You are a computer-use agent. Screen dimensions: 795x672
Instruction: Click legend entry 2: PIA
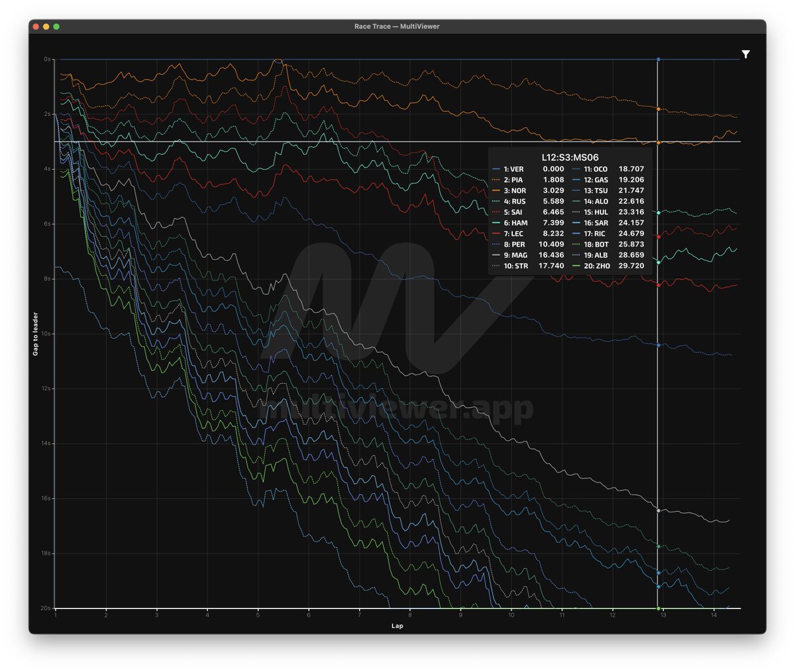(513, 180)
